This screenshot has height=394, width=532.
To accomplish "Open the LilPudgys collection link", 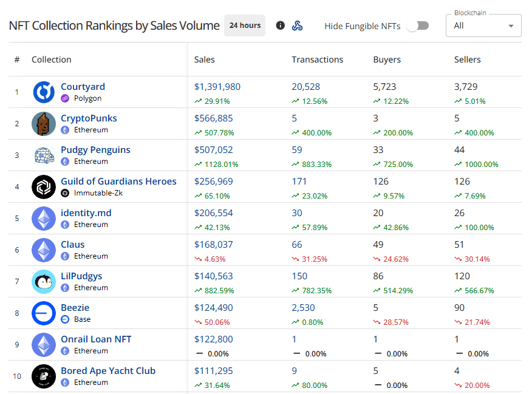I will [x=81, y=276].
